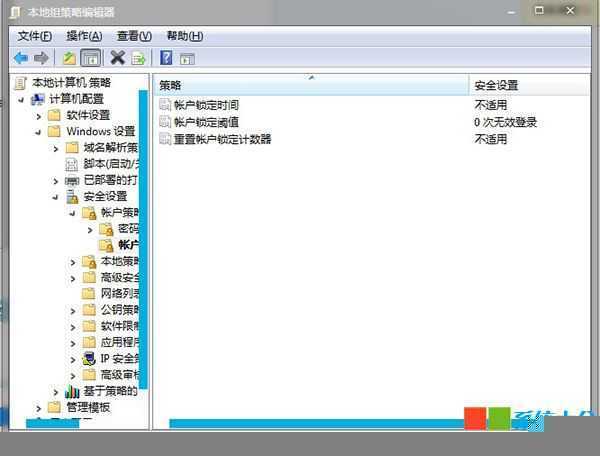The width and height of the screenshot is (600, 456).
Task: Click 不适用 value for 帐户锁定时间
Action: coord(491,105)
